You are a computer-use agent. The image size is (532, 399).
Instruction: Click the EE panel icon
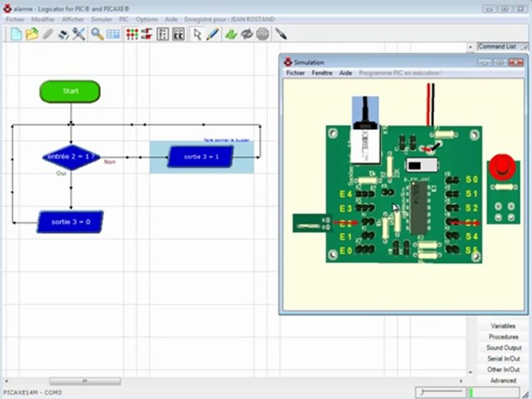pos(178,34)
